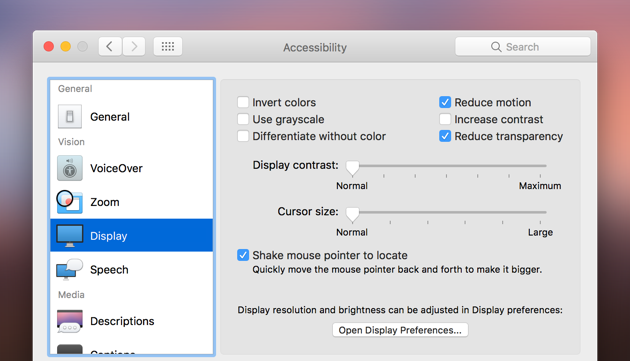Screen dimensions: 630x361
Task: Uncheck the Reduce motion checkbox
Action: coord(445,102)
